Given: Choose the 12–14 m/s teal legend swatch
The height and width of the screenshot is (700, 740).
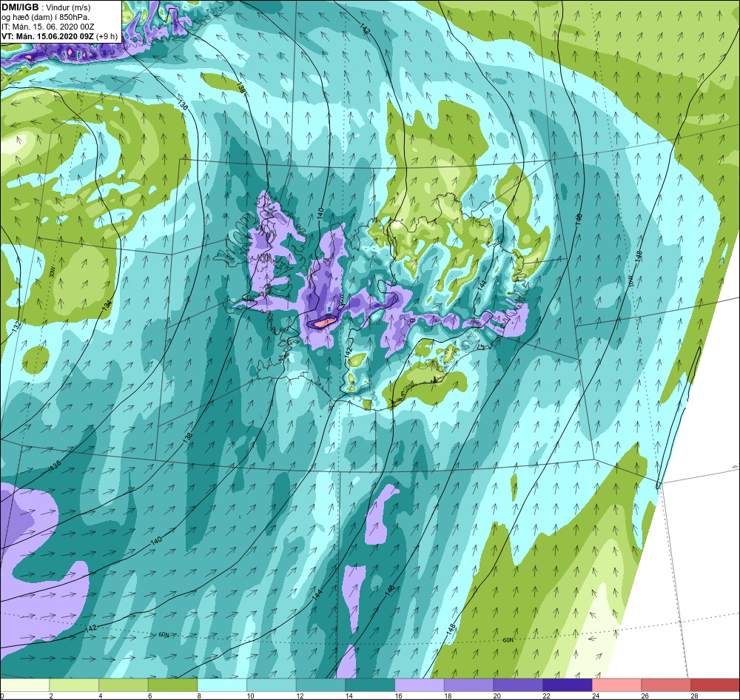Looking at the screenshot, I should click(320, 685).
